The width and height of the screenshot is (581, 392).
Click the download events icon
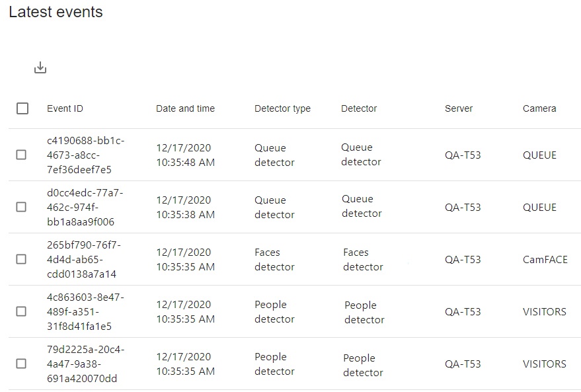pyautogui.click(x=40, y=67)
